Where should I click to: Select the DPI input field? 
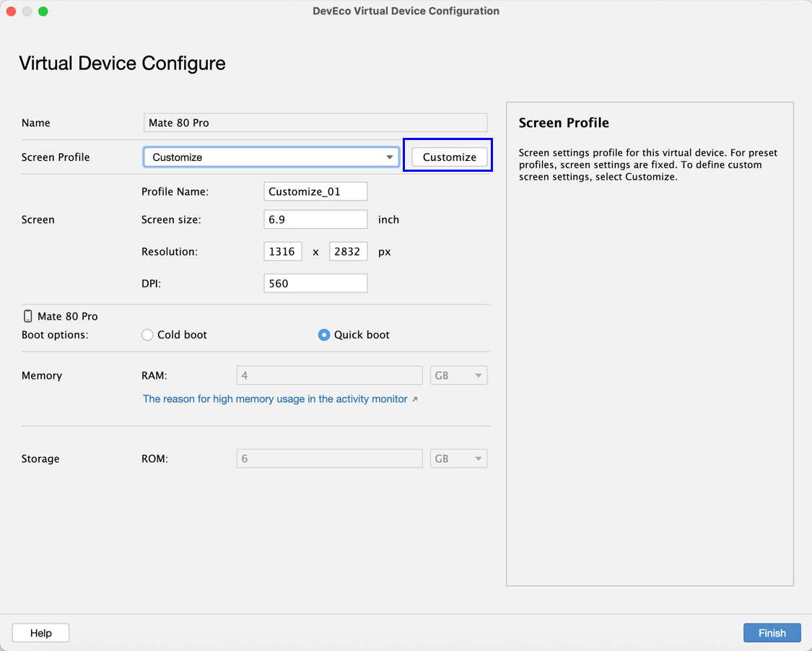click(x=315, y=284)
